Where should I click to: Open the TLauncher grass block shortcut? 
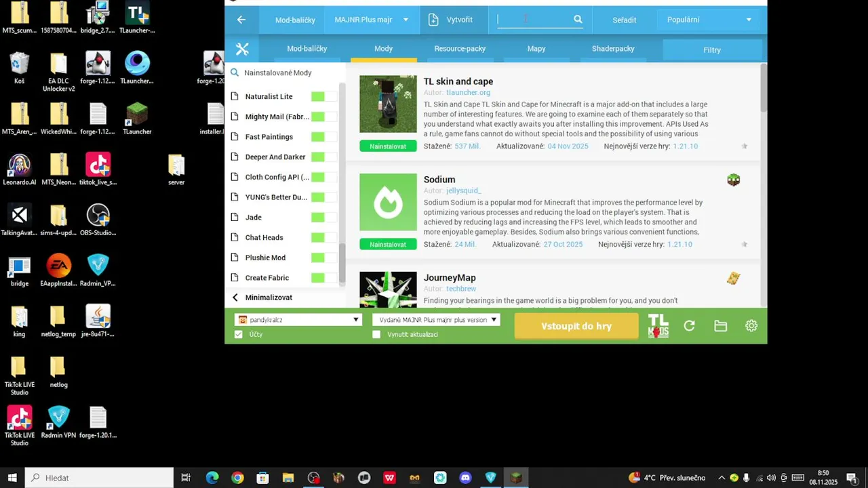tap(137, 119)
